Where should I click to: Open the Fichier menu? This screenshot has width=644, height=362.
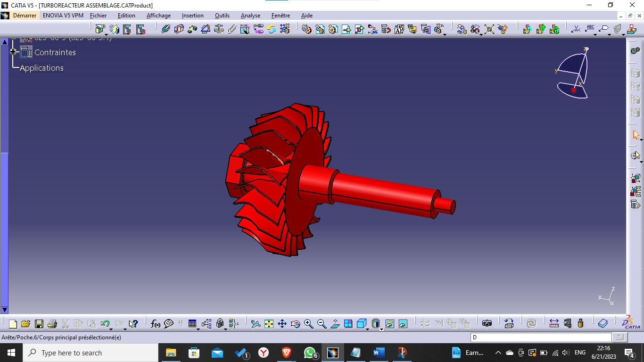pos(99,16)
